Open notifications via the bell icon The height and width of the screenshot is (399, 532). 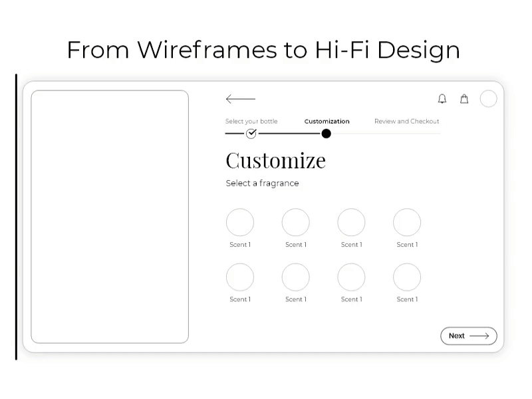442,98
